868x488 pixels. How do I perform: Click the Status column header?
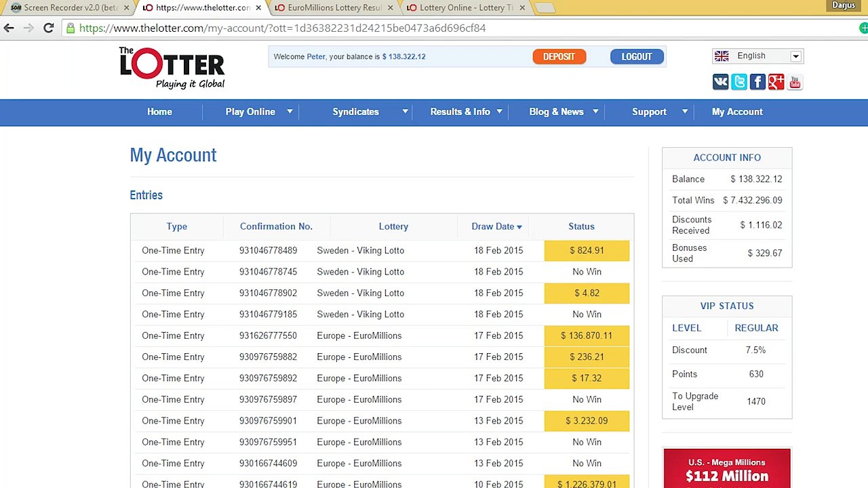tap(581, 226)
